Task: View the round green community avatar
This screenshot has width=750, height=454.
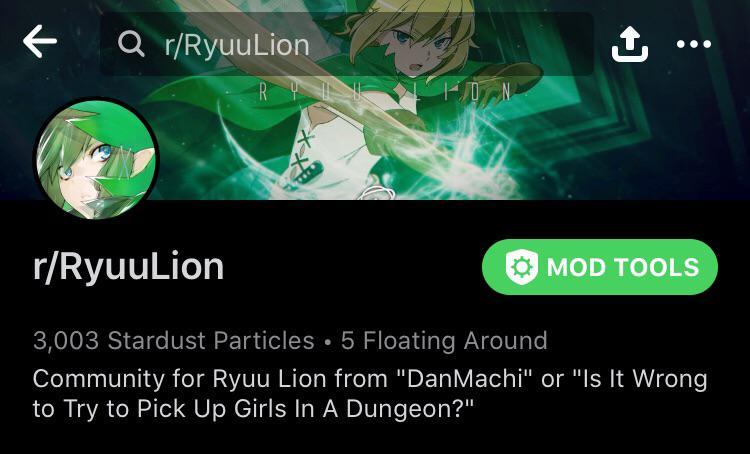Action: point(96,159)
